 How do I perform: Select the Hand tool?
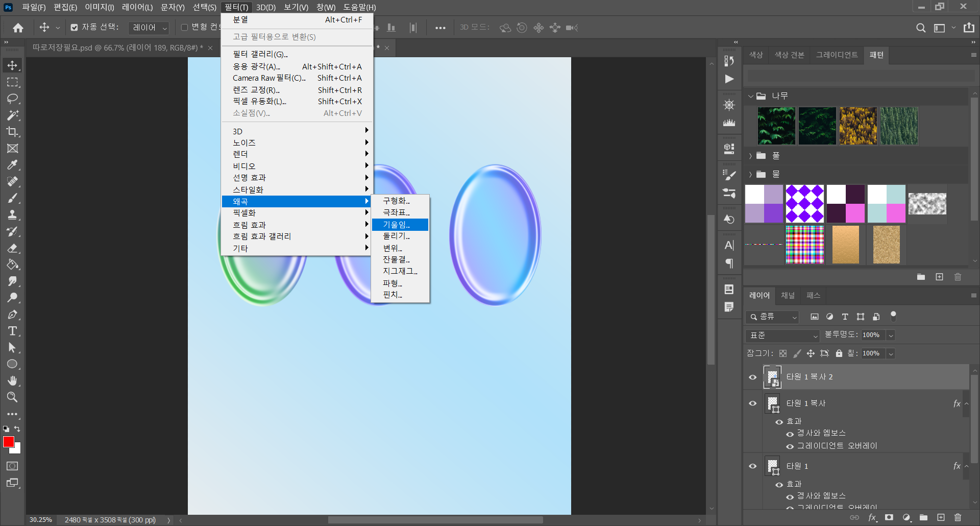(12, 381)
